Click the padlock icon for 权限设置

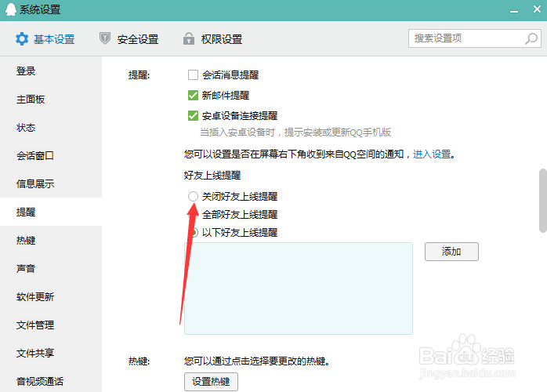pos(189,38)
